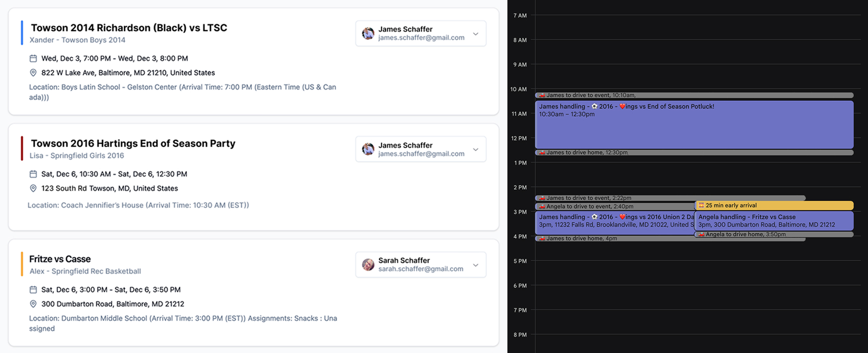The height and width of the screenshot is (353, 868).
Task: Expand chevron next to james.schaffer@gmail.com in first card
Action: coord(476,34)
